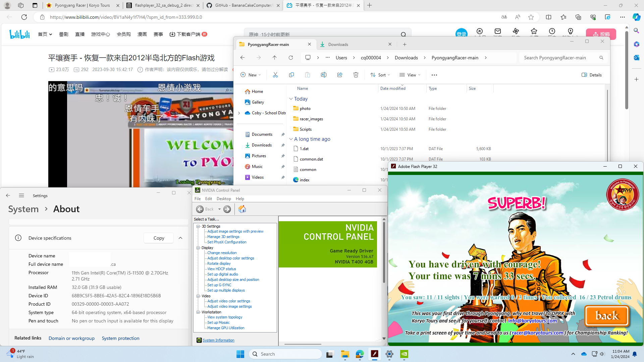The width and height of the screenshot is (644, 362).
Task: Switch to Pyongyang Racer Koryo Tours browser tab
Action: tap(82, 5)
